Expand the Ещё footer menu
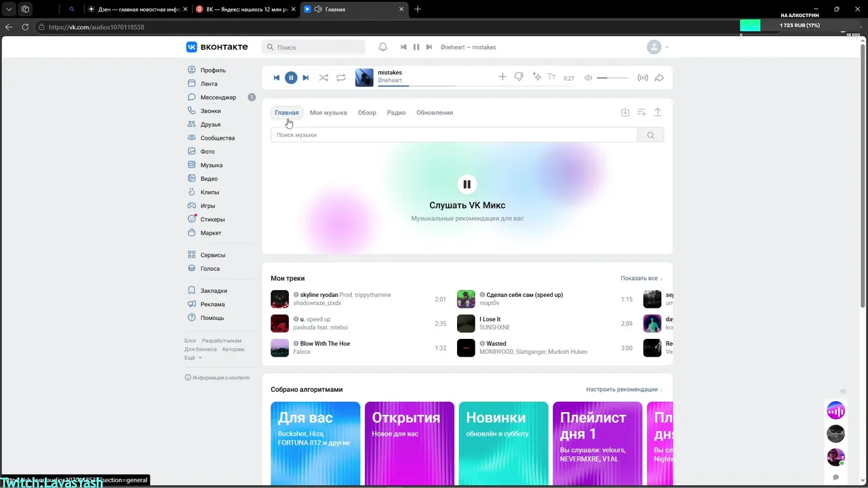 point(193,358)
